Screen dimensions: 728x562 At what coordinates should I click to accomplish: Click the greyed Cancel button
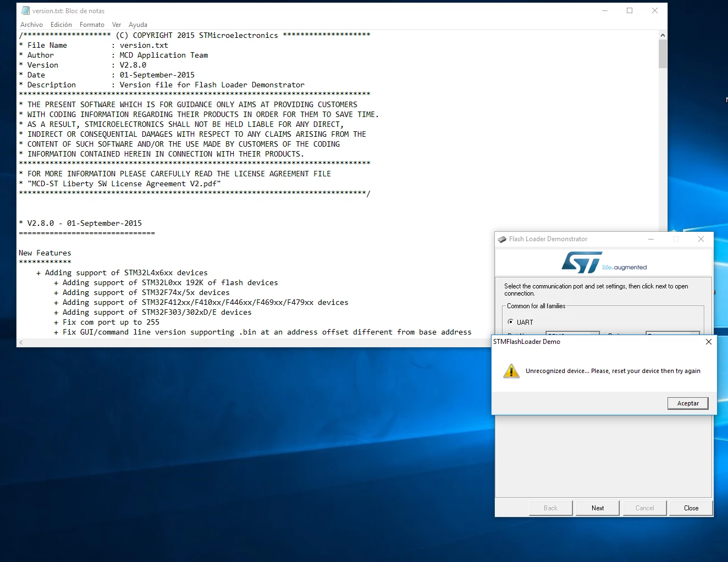tap(644, 508)
